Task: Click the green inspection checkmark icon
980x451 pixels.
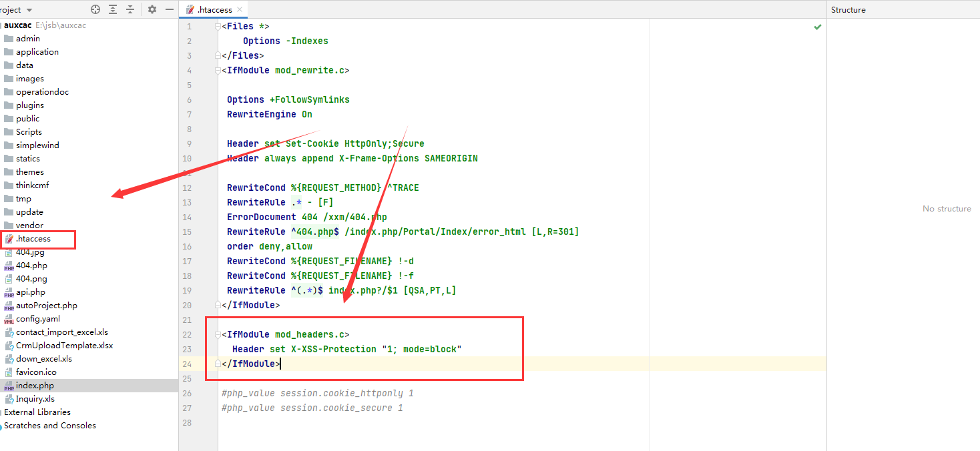Action: click(818, 27)
